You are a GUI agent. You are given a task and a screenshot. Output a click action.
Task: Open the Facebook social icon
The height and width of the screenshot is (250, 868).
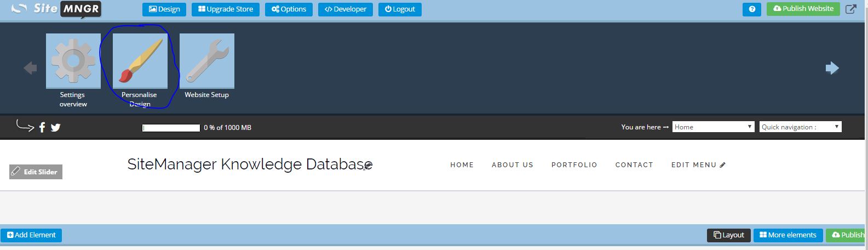[42, 127]
